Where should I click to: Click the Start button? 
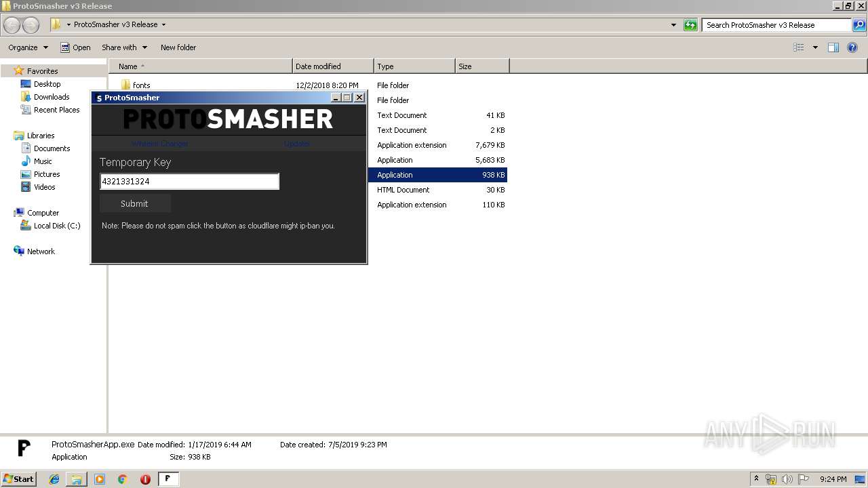pos(18,479)
